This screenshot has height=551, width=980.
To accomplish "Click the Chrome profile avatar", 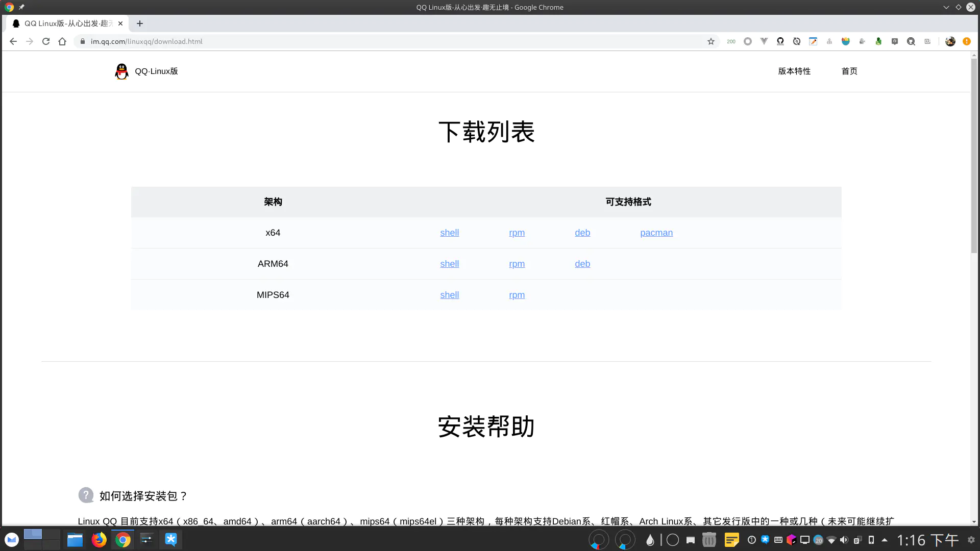I will (950, 41).
